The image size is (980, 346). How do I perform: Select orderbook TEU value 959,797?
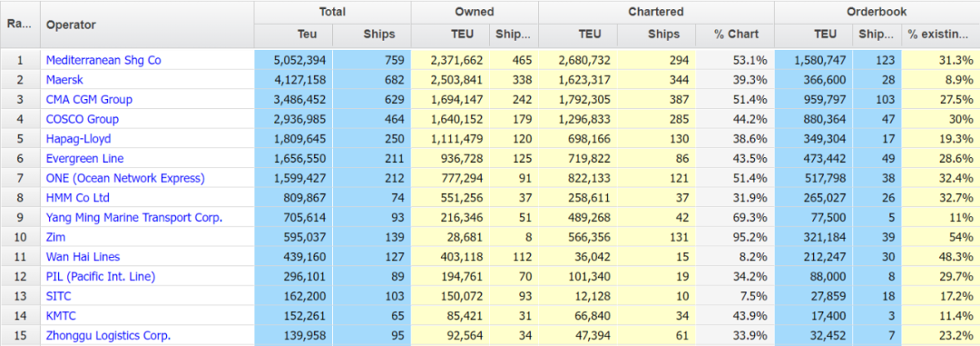[x=824, y=100]
